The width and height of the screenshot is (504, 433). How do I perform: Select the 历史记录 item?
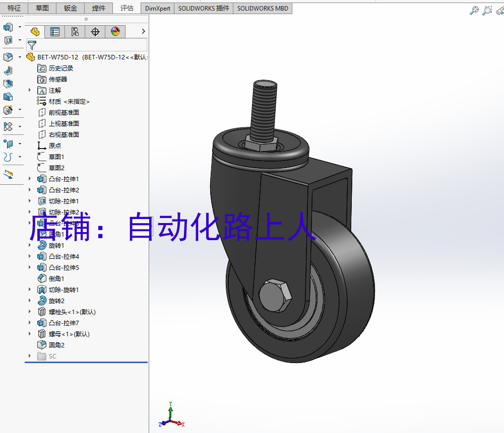point(61,68)
